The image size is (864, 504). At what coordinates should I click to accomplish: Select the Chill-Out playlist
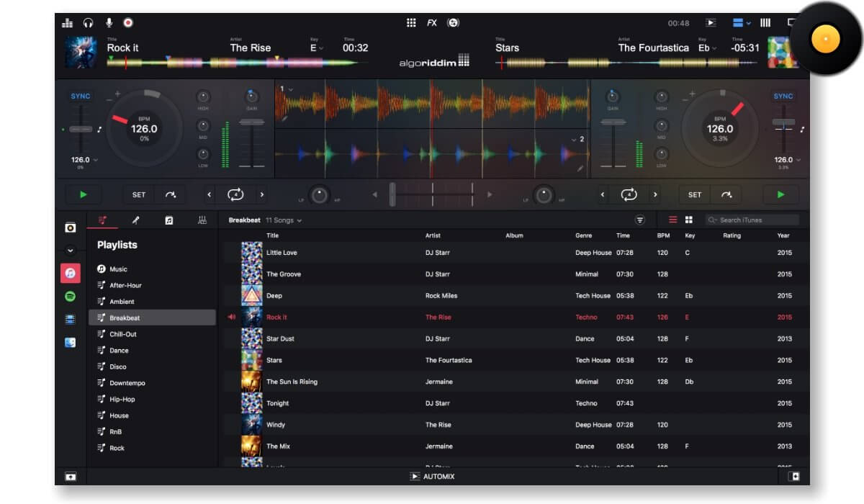click(x=122, y=334)
